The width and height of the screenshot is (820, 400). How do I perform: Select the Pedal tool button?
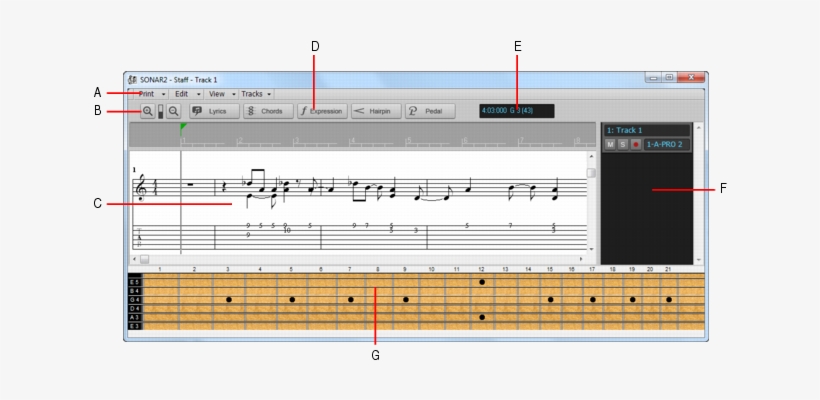(x=430, y=111)
